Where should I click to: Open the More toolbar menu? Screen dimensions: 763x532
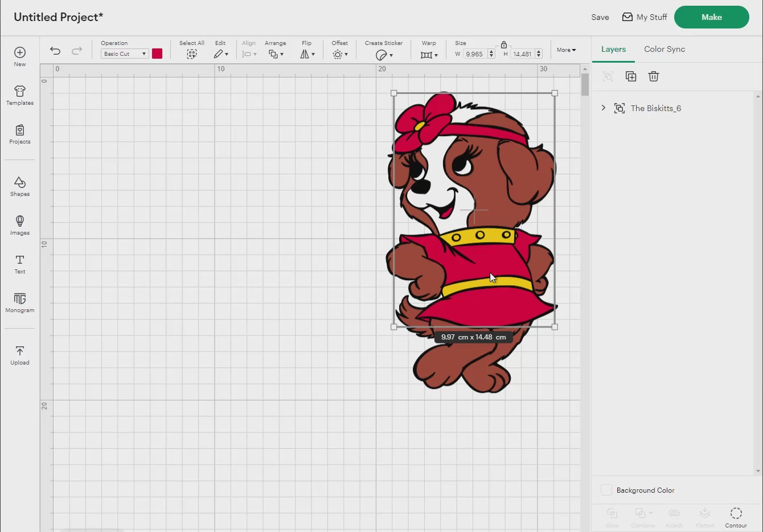(x=567, y=50)
